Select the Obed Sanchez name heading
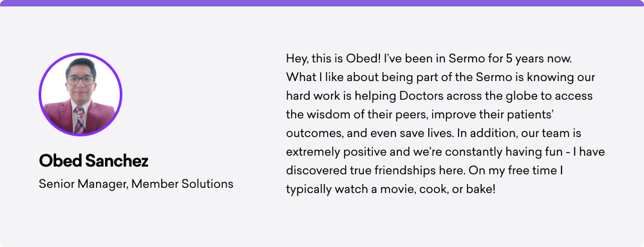 pos(93,161)
